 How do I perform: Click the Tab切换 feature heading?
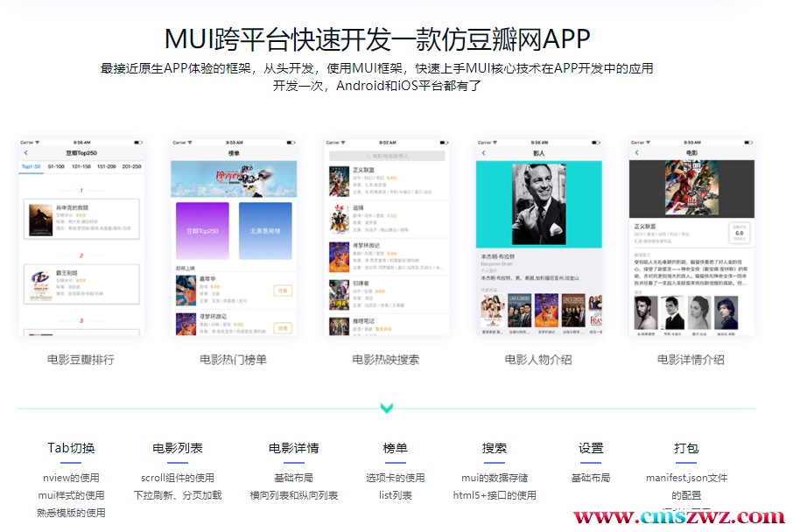click(x=71, y=448)
